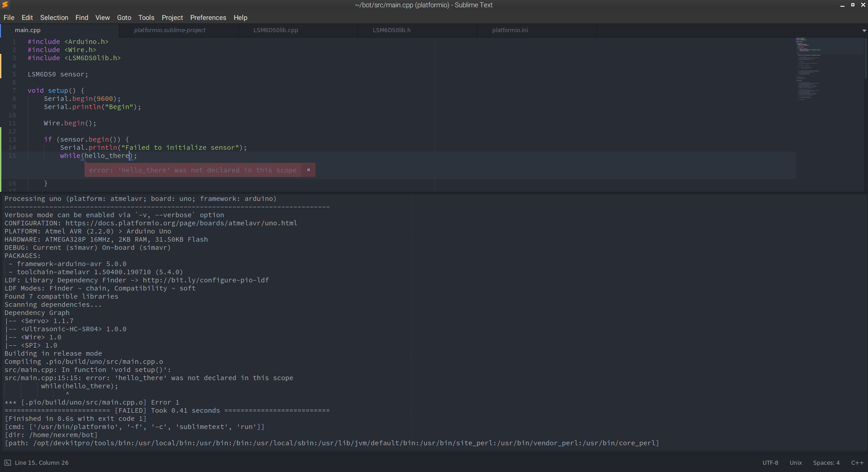Viewport: 868px width, 472px height.
Task: Open the Preferences menu
Action: [208, 18]
